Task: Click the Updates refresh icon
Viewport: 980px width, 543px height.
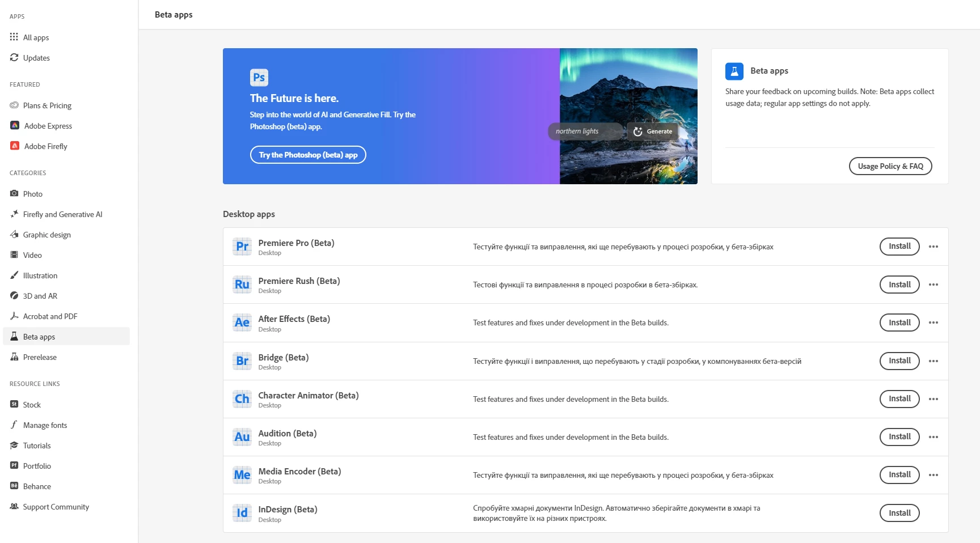Action: coord(14,57)
